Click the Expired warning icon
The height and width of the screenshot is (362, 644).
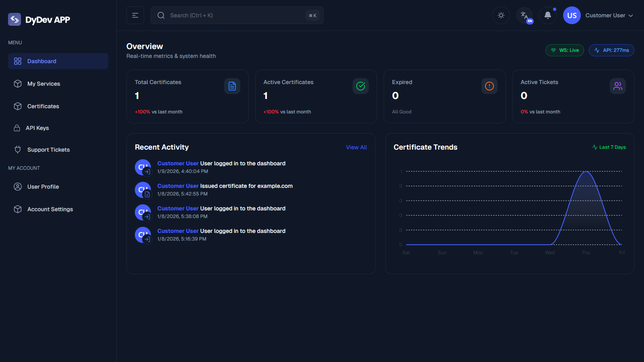pyautogui.click(x=489, y=86)
